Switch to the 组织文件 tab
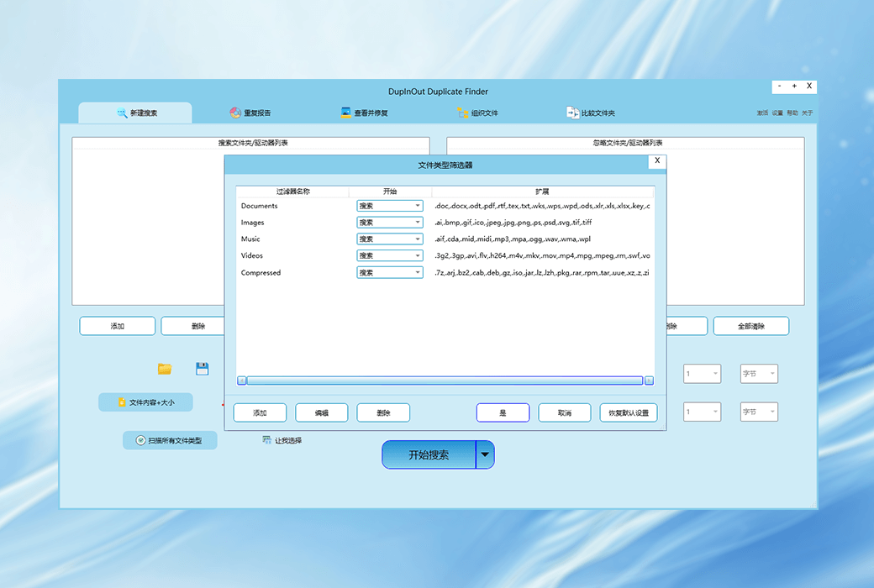The height and width of the screenshot is (588, 874). (477, 113)
